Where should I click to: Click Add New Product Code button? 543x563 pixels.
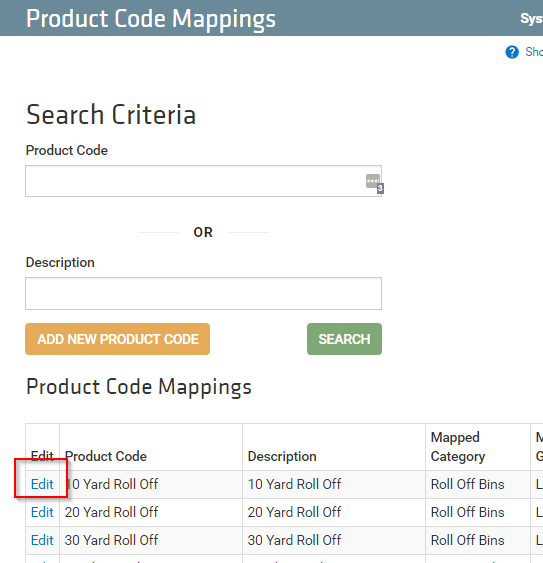117,339
